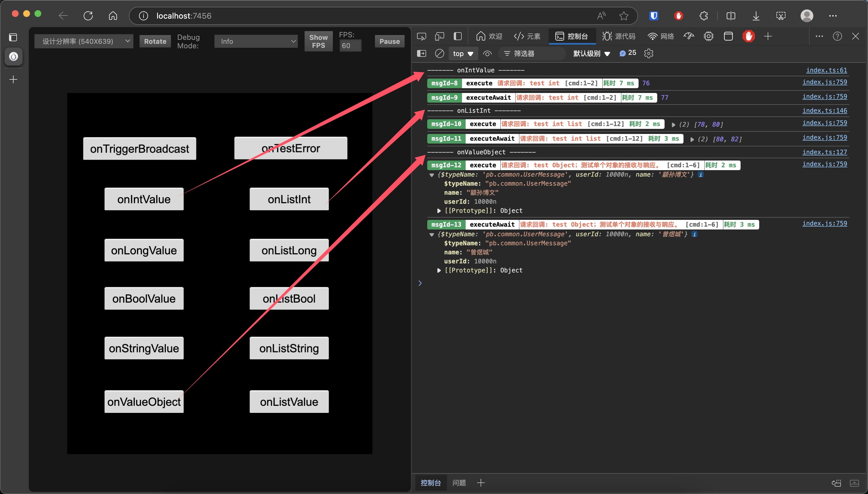
Task: Toggle device emulation icon
Action: pyautogui.click(x=440, y=36)
